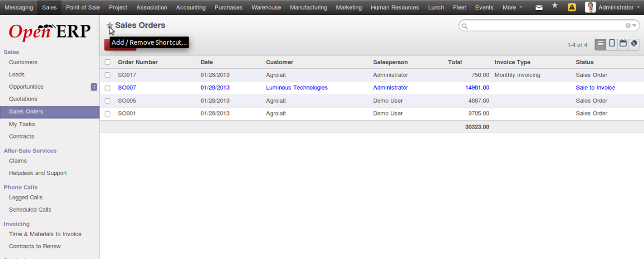Click the magnifier icon in the search box

tap(464, 26)
